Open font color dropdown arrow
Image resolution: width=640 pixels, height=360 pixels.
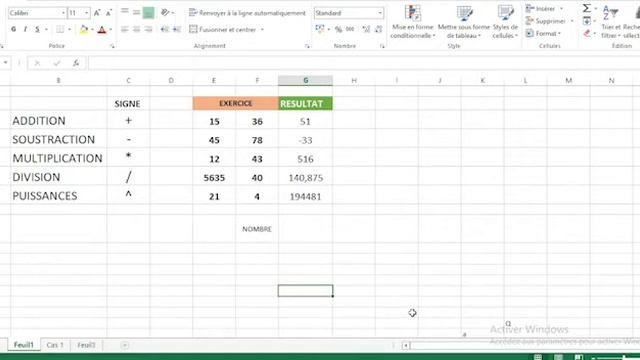pyautogui.click(x=111, y=29)
